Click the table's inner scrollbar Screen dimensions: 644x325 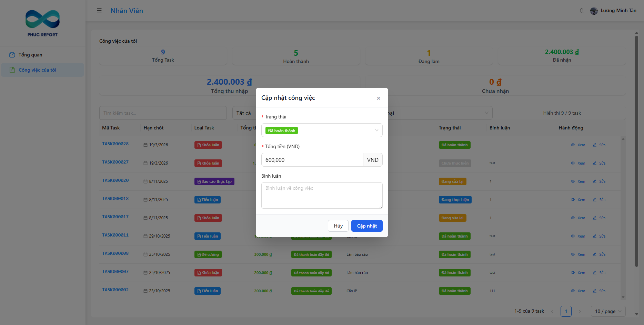(623, 218)
